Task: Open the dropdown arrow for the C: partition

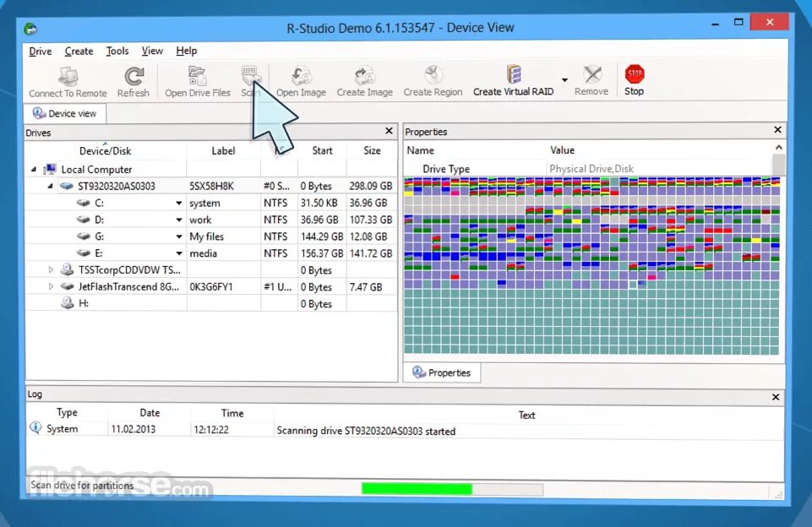Action: tap(178, 203)
